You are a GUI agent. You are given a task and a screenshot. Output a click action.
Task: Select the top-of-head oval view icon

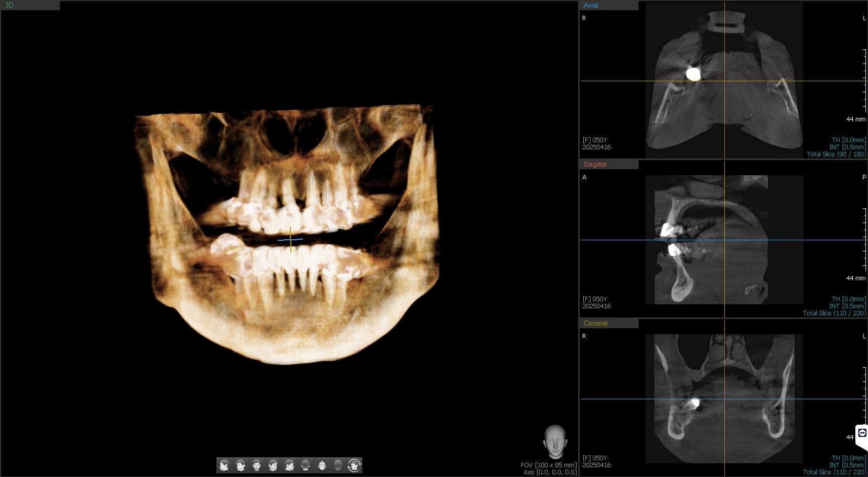tap(338, 465)
